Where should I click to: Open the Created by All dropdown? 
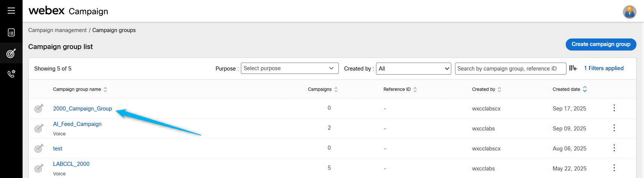point(413,69)
